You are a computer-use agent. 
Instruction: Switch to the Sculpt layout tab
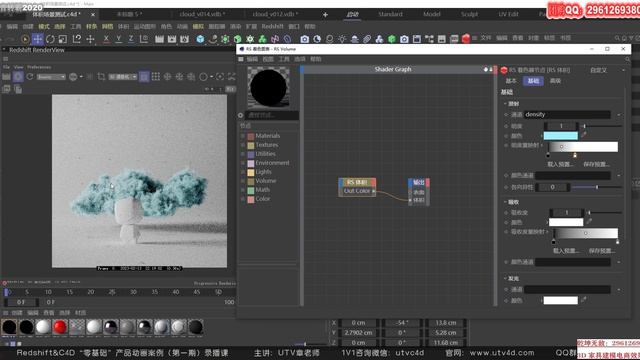pyautogui.click(x=469, y=14)
